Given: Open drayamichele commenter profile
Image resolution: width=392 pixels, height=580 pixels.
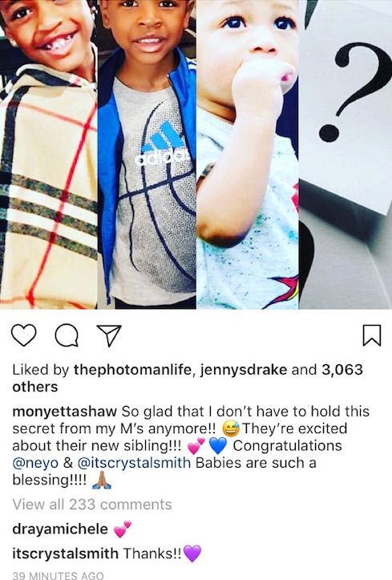Looking at the screenshot, I should point(60,529).
